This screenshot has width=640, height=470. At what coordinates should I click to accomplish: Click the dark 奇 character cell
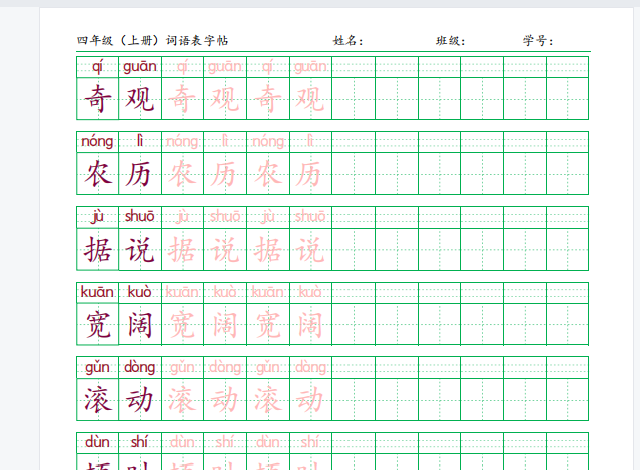(98, 98)
